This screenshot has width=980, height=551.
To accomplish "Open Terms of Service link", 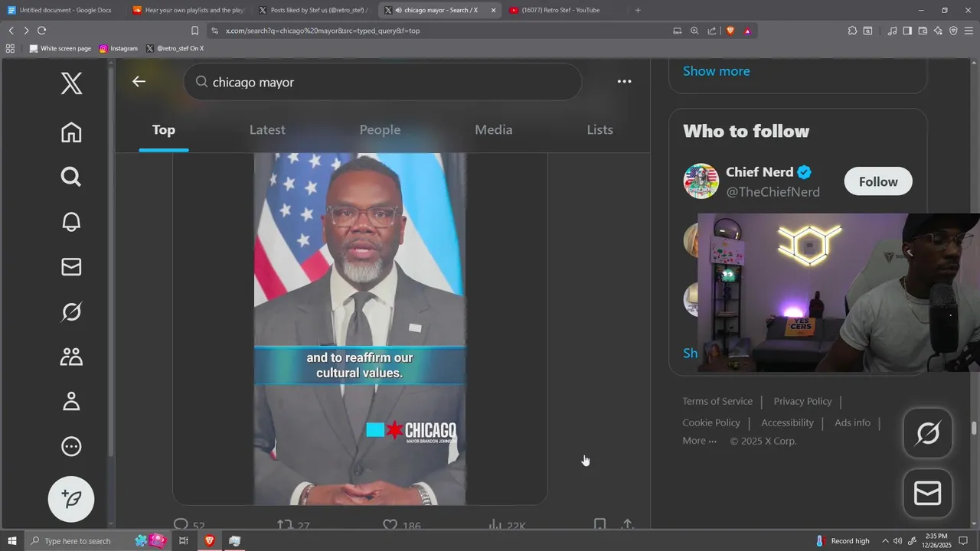I will coord(717,401).
